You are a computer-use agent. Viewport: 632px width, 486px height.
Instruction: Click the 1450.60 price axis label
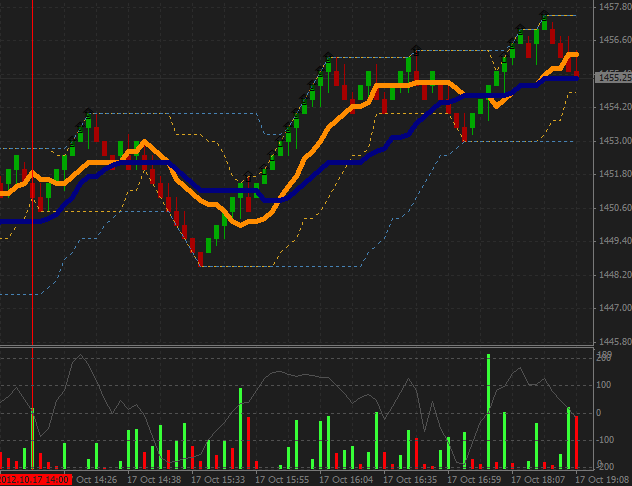point(615,208)
